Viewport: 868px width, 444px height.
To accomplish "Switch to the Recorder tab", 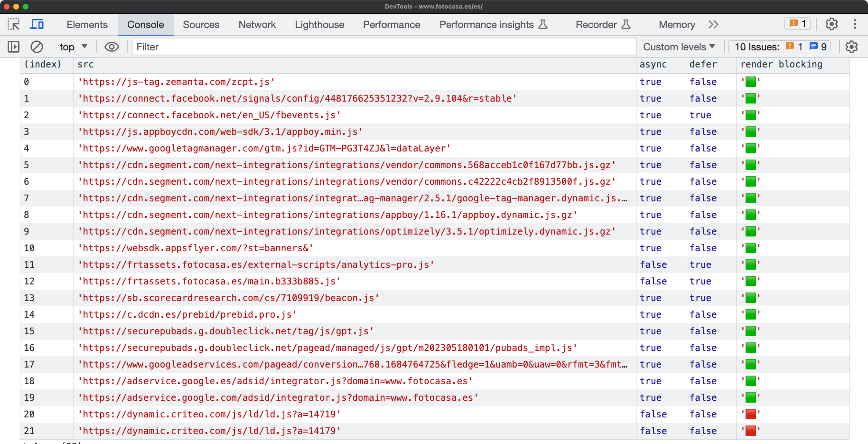I will (x=603, y=24).
